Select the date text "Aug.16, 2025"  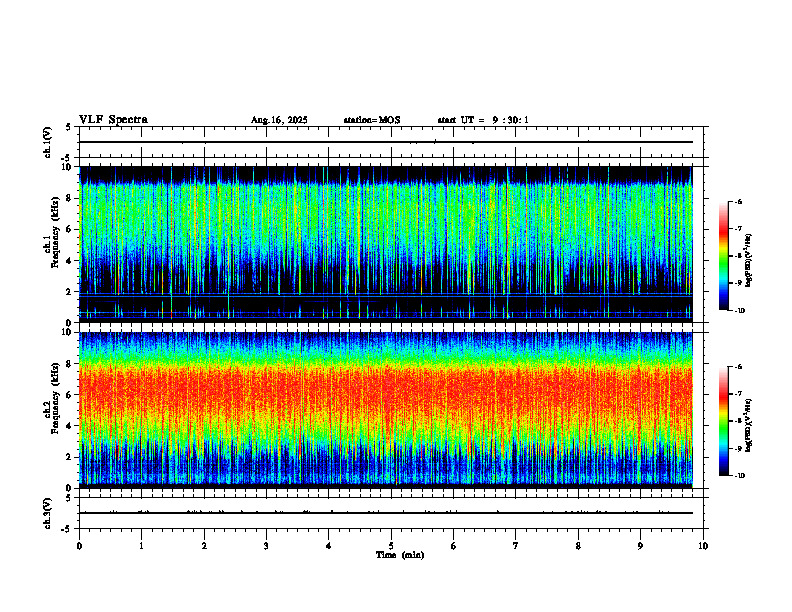coord(279,120)
